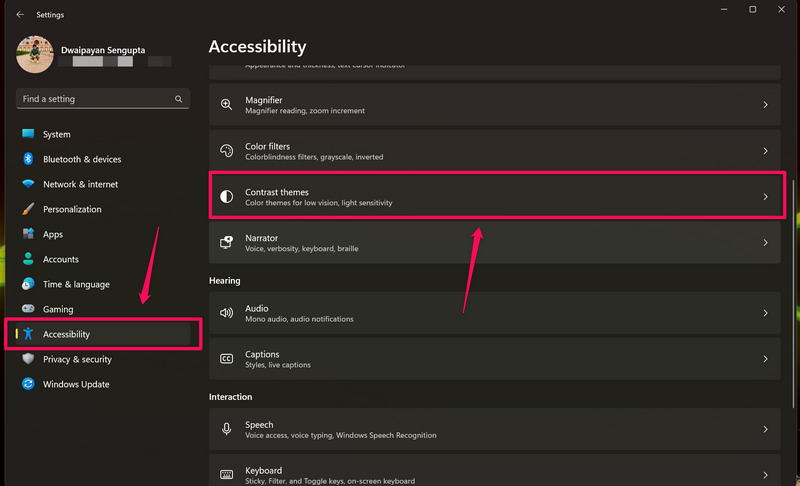This screenshot has height=486, width=800.
Task: Click the Speech microphone icon
Action: click(226, 429)
